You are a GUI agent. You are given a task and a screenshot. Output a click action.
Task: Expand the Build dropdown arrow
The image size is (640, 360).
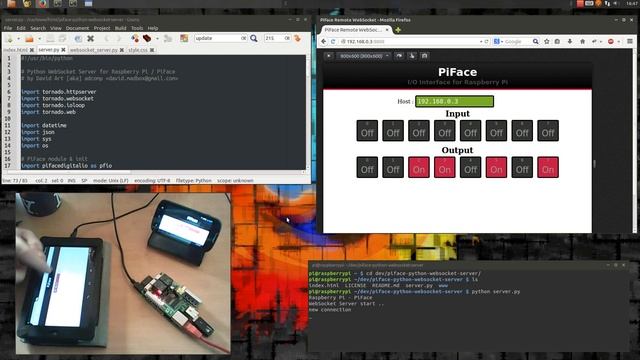click(157, 39)
